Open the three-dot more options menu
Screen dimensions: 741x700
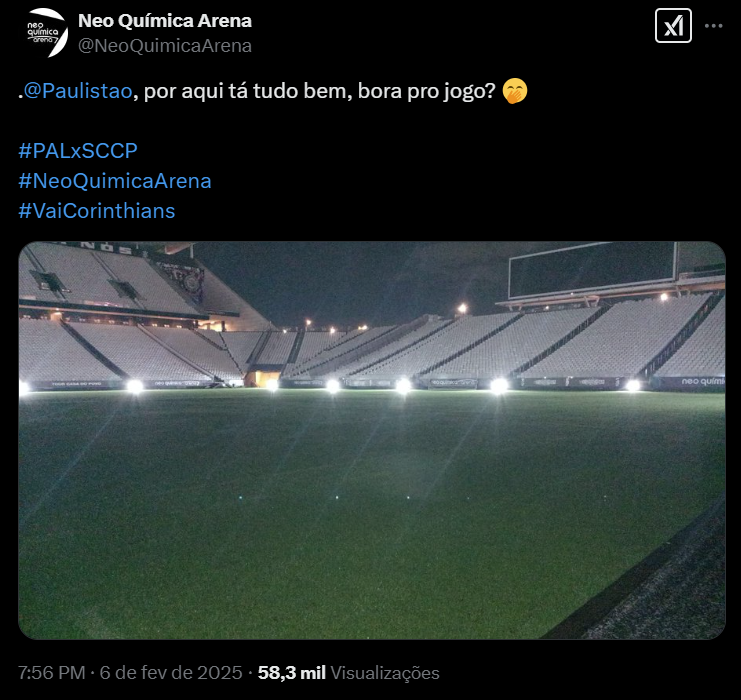tap(714, 26)
